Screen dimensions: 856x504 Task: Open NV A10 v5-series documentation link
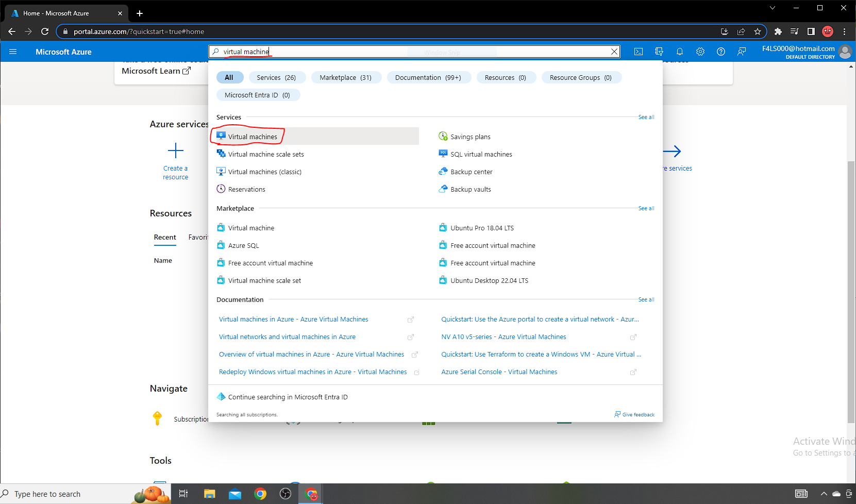(503, 337)
